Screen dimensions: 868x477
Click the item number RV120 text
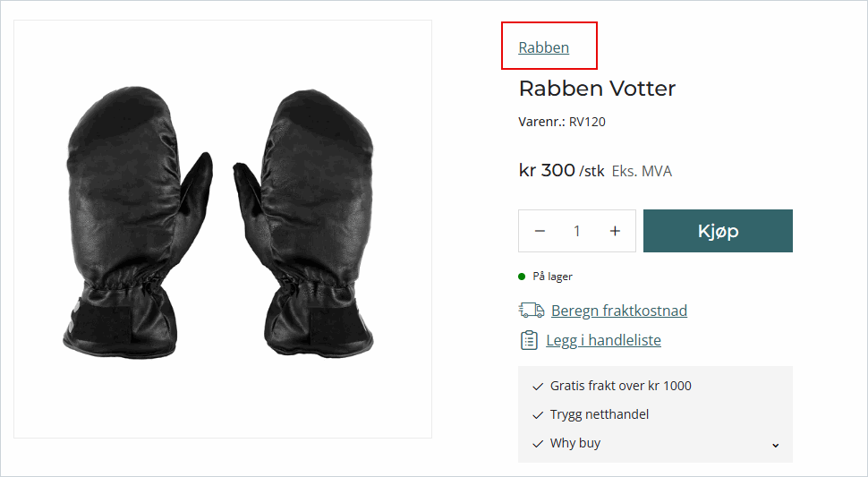click(x=587, y=122)
